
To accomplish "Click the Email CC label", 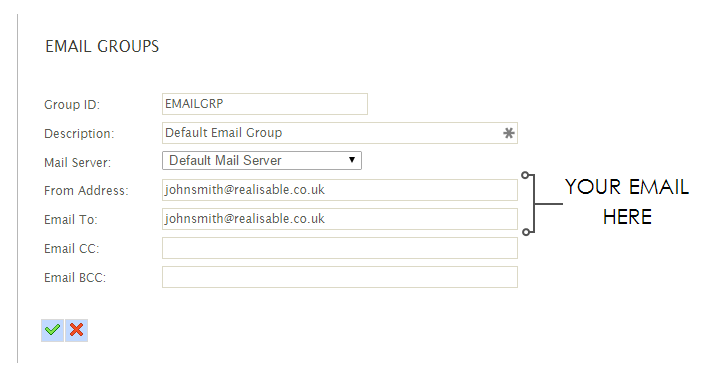I will click(71, 249).
